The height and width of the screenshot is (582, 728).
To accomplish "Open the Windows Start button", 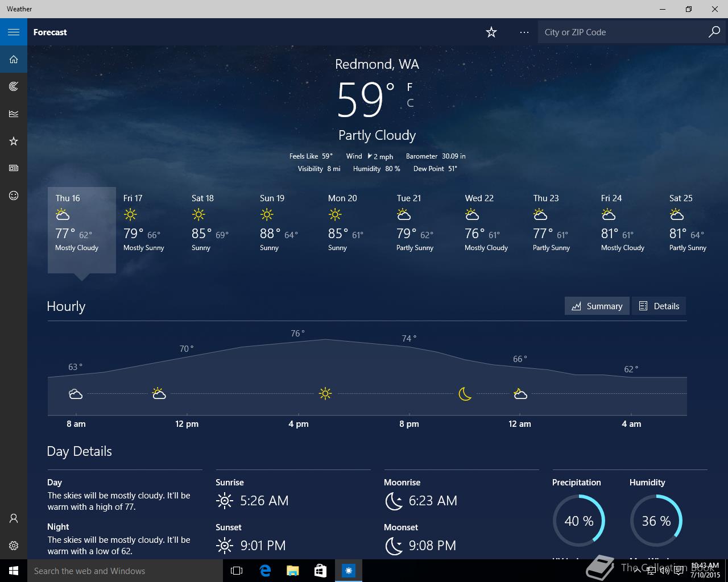I will pos(14,571).
